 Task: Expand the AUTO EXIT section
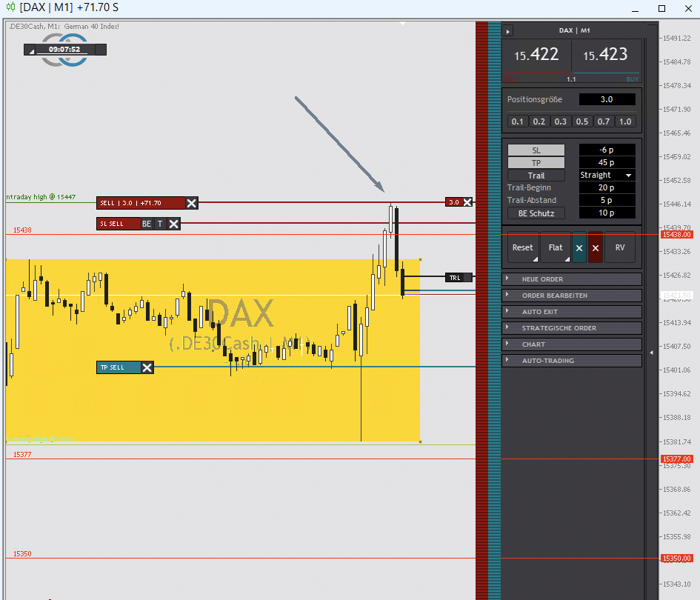tap(572, 312)
